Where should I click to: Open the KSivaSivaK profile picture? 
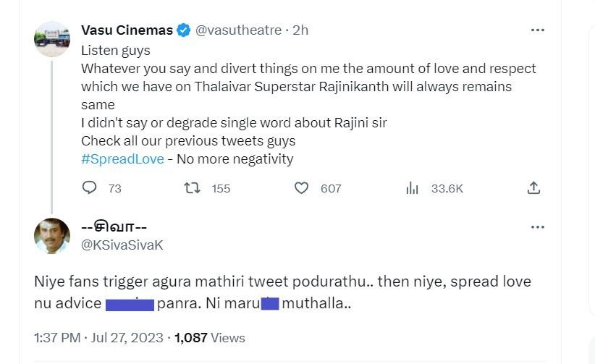(x=52, y=236)
